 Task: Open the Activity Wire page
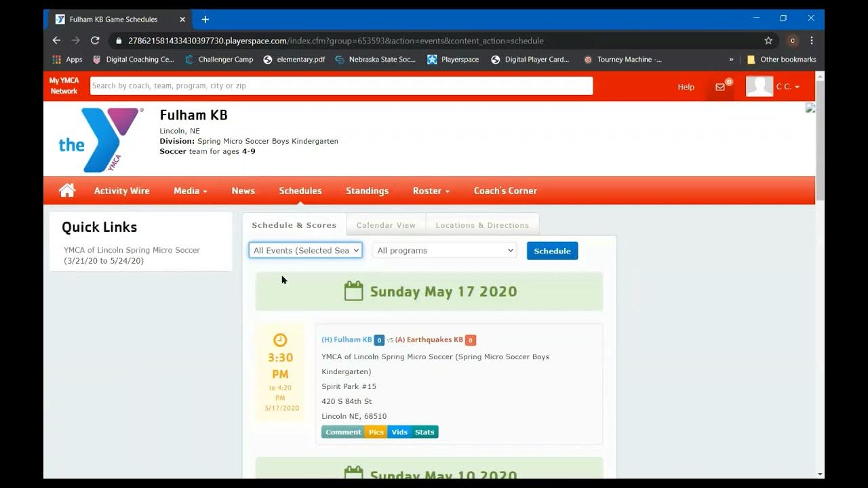click(121, 190)
